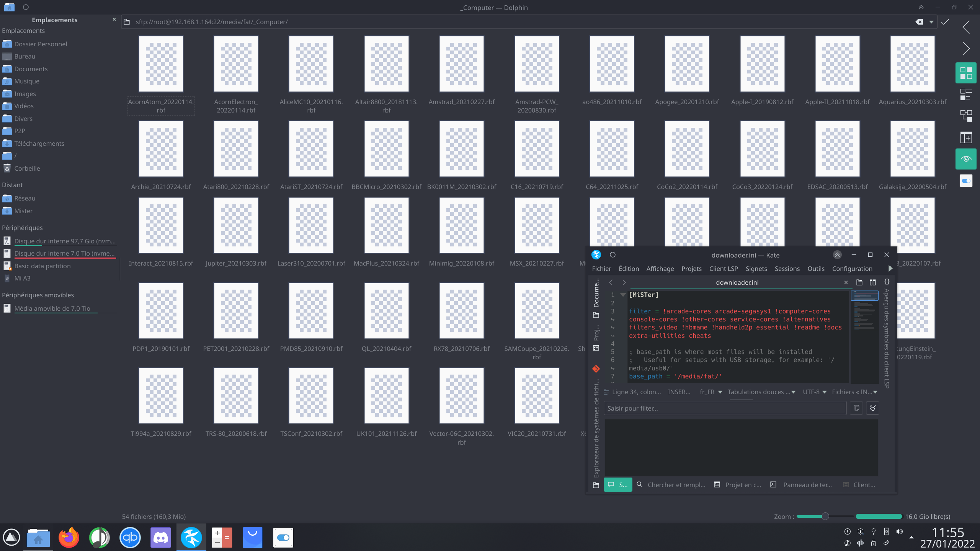The height and width of the screenshot is (551, 980).
Task: Split the Kate editor view
Action: click(873, 282)
